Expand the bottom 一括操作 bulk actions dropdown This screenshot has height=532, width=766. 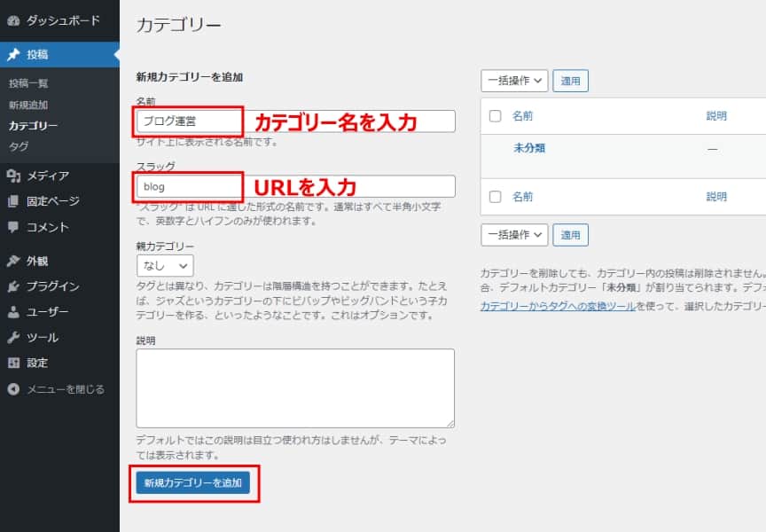click(514, 235)
